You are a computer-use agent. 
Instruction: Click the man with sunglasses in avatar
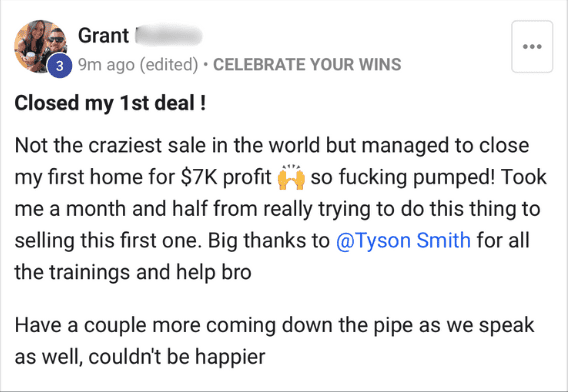click(55, 44)
